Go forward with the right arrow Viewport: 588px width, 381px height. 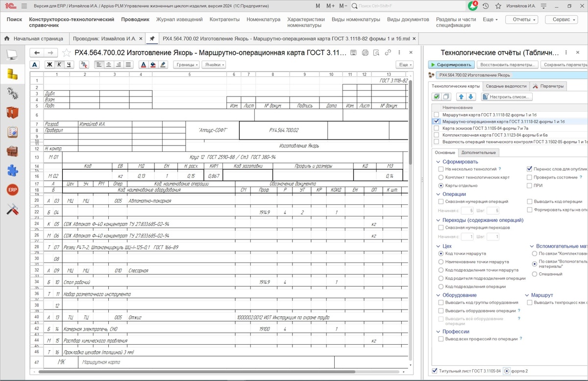[51, 52]
